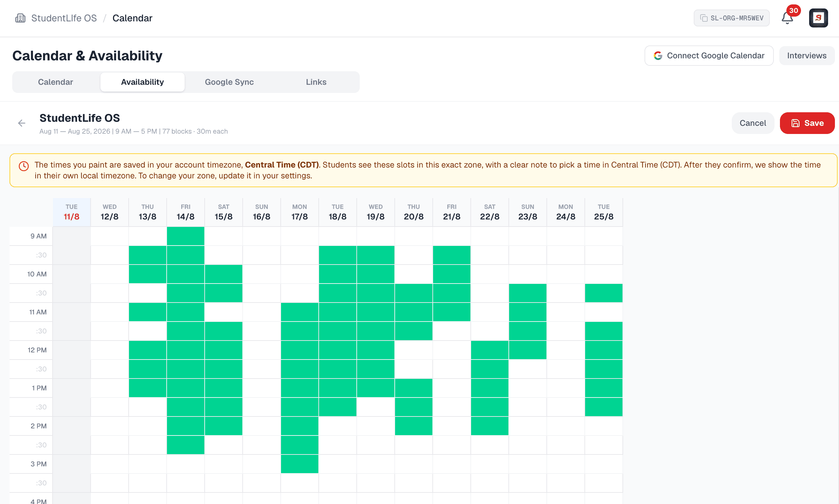The image size is (839, 504).
Task: Click the building icon in the breadcrumb
Action: click(20, 18)
